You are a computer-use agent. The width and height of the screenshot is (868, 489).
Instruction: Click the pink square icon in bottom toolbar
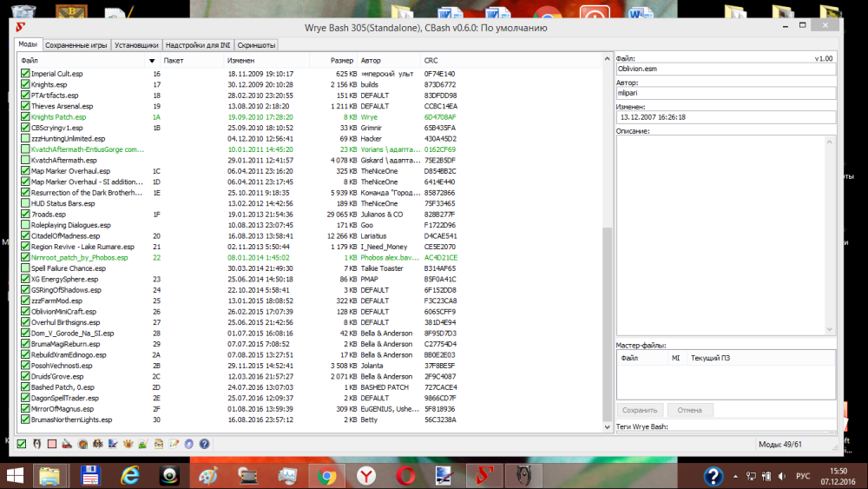(52, 444)
